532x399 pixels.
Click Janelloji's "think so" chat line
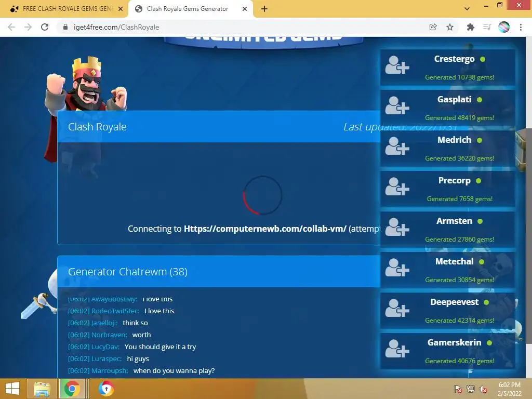[108, 323]
